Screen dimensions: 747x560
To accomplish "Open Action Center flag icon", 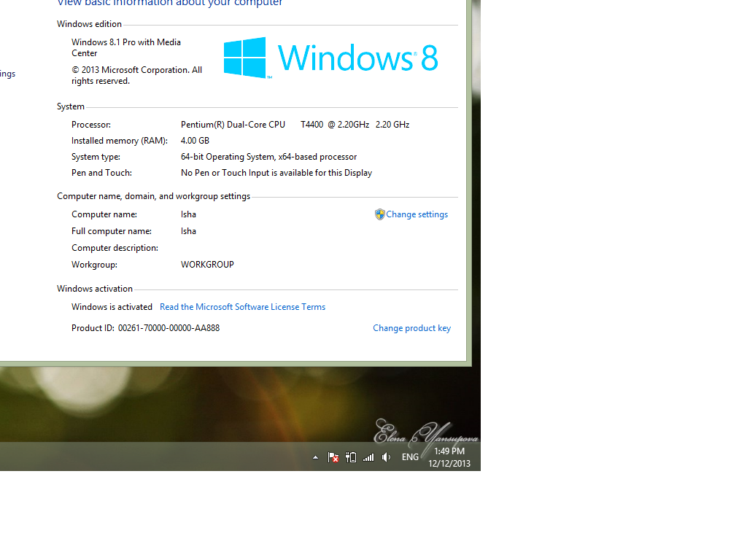I will coord(333,457).
